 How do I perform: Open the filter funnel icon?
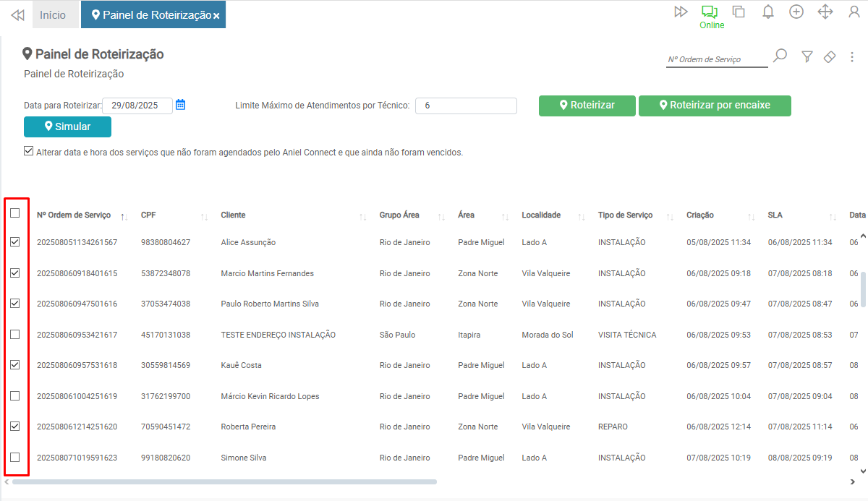tap(807, 56)
